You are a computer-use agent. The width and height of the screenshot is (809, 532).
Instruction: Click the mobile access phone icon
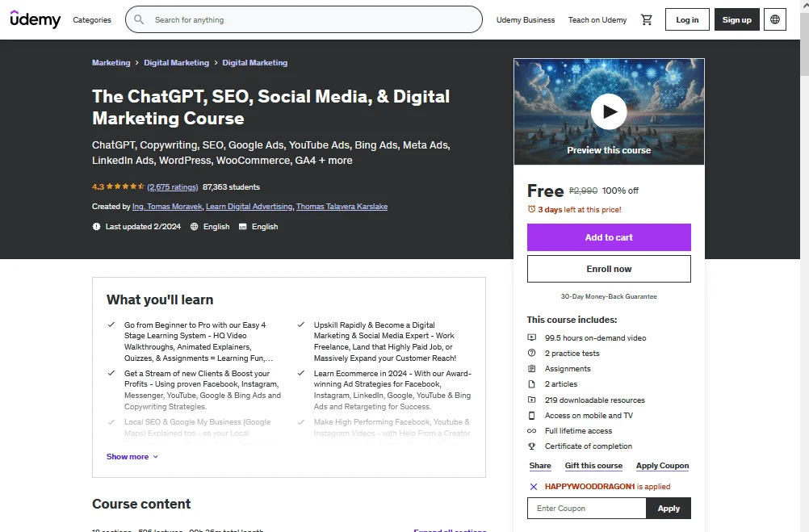point(531,416)
